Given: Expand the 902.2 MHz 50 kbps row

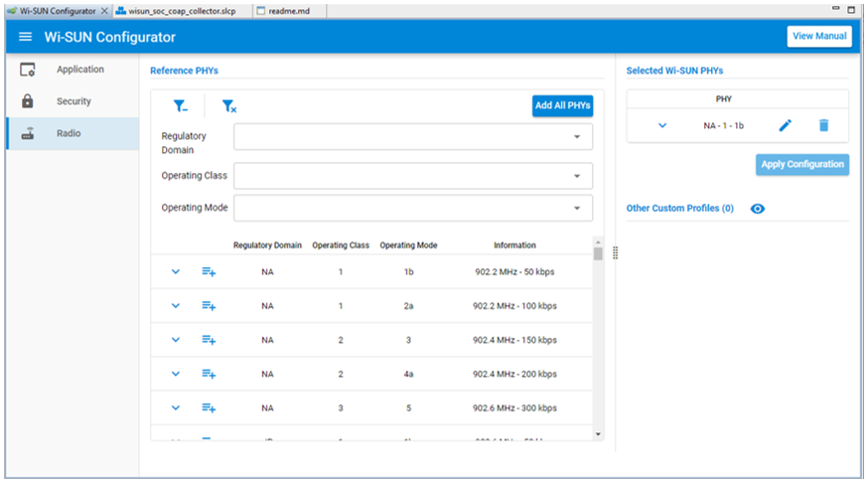Looking at the screenshot, I should [x=176, y=272].
